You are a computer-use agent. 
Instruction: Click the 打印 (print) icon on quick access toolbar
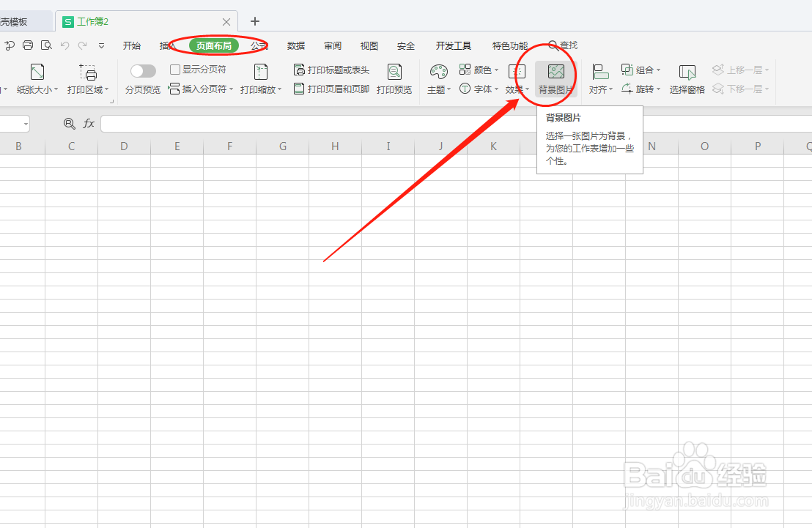point(27,45)
